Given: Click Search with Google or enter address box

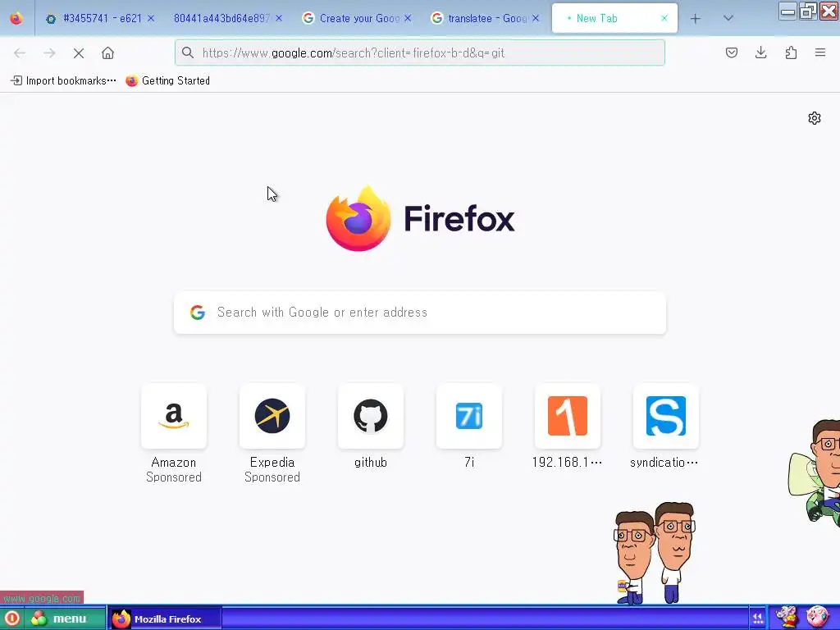Looking at the screenshot, I should coord(420,313).
